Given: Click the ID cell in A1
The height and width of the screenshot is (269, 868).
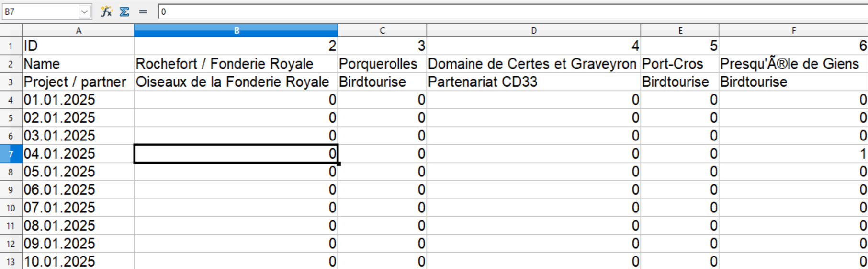Looking at the screenshot, I should pos(78,46).
